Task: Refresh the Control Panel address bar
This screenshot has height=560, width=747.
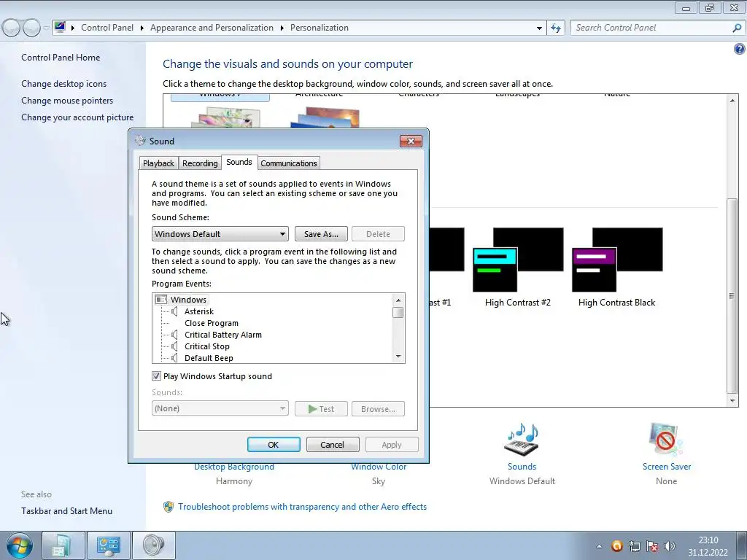Action: click(556, 28)
